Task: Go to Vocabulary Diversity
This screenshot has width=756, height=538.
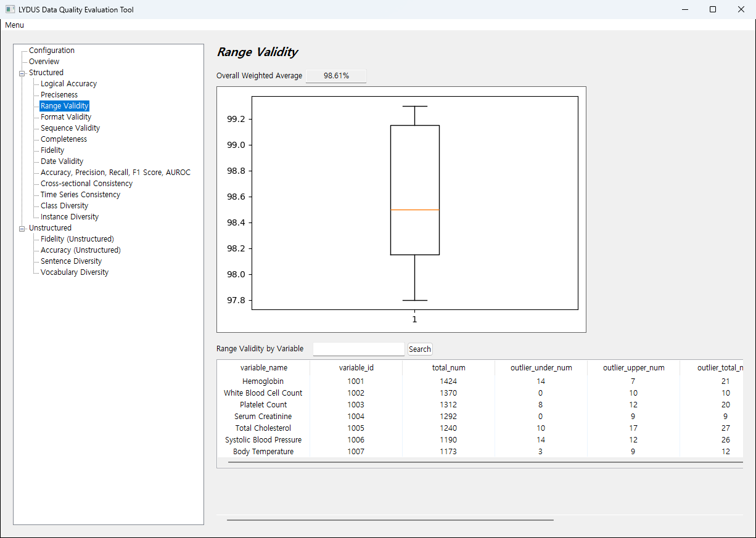Action: (x=75, y=272)
